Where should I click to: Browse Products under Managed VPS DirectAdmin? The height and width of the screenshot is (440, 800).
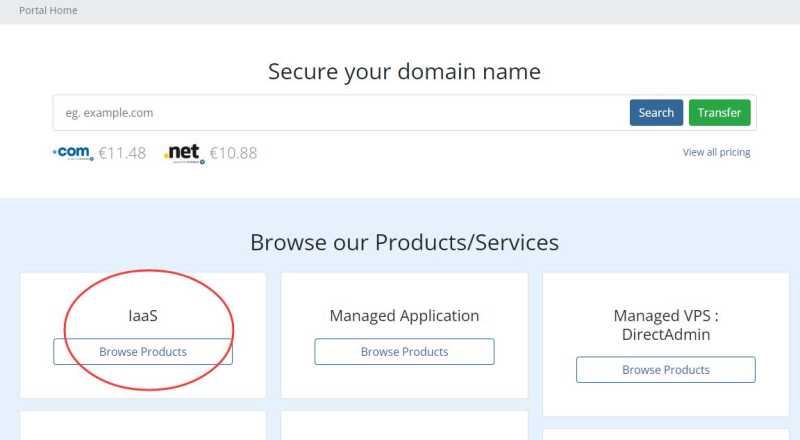[666, 370]
